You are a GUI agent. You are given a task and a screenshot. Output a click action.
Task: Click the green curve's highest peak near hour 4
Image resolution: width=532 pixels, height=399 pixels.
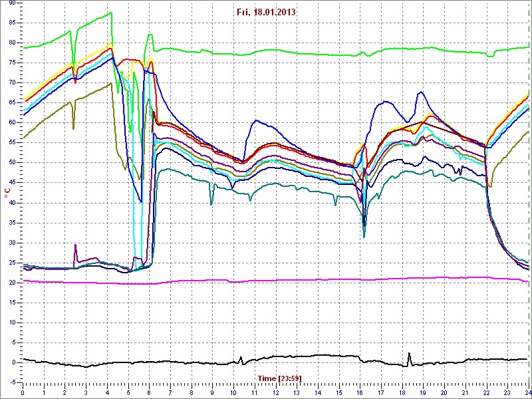pos(111,13)
